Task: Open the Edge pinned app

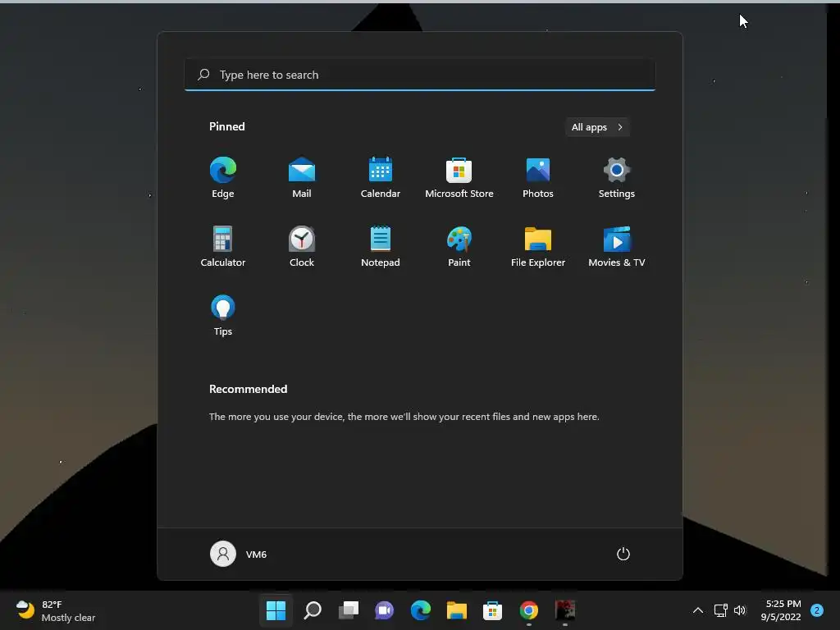Action: click(223, 178)
